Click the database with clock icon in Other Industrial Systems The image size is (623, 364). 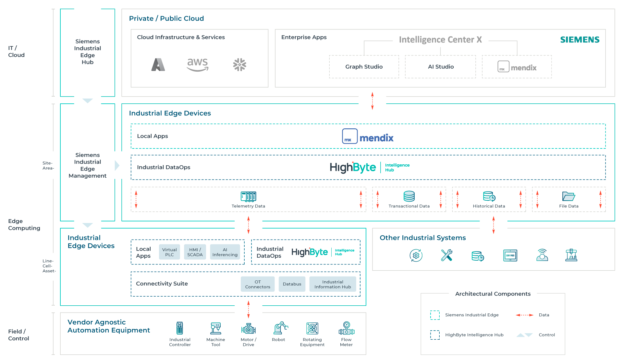pos(478,256)
